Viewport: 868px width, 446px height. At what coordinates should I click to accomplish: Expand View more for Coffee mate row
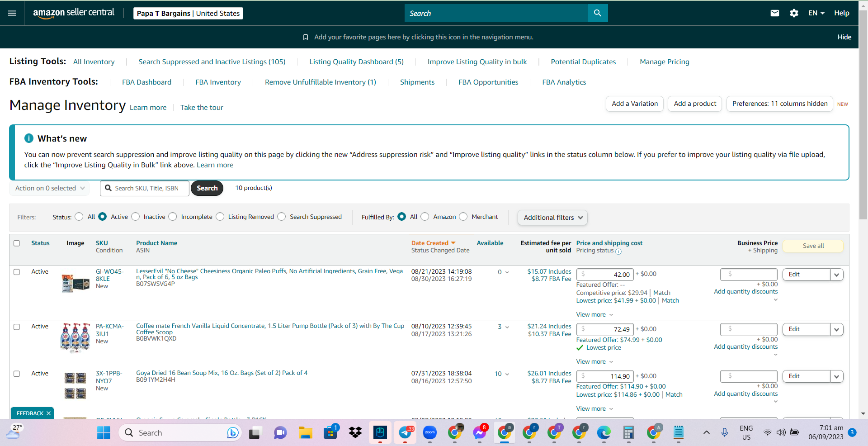(x=594, y=361)
